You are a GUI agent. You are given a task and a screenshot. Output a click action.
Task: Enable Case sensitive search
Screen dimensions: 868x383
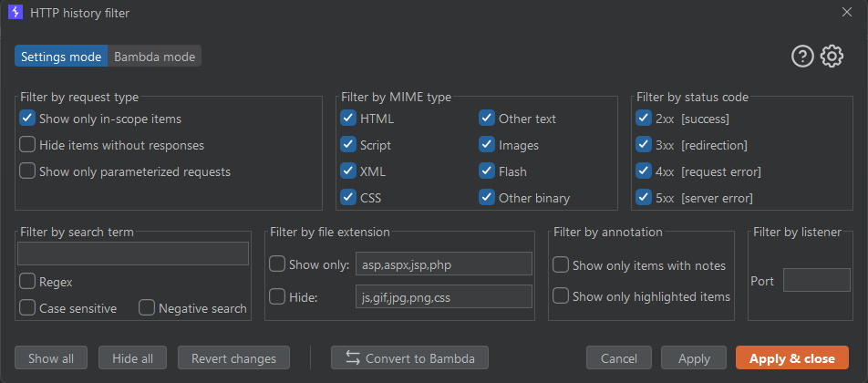27,308
